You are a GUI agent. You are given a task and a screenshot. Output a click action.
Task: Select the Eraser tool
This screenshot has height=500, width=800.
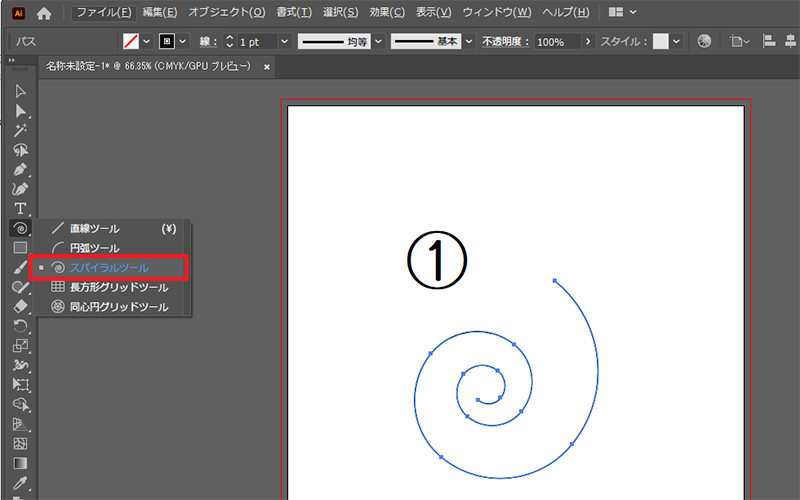pyautogui.click(x=20, y=306)
